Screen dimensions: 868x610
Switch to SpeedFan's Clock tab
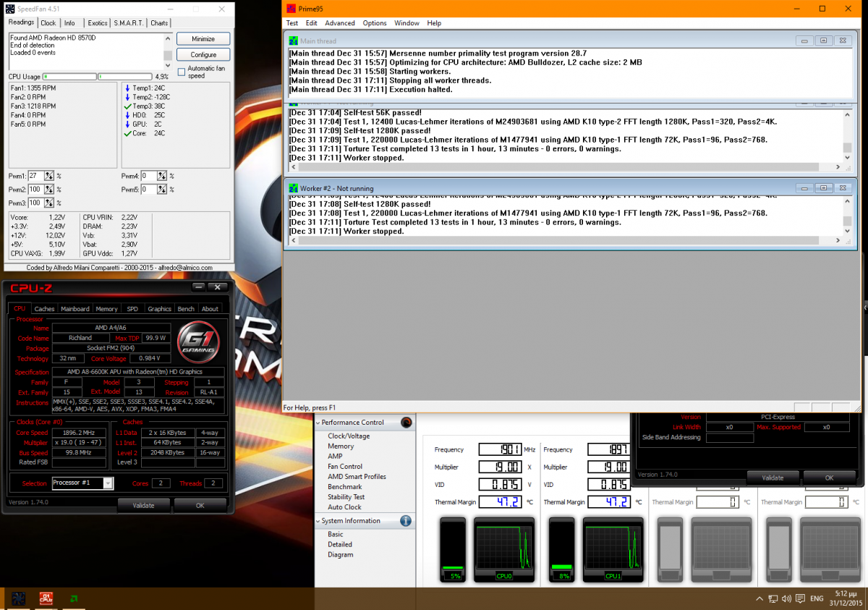(48, 23)
